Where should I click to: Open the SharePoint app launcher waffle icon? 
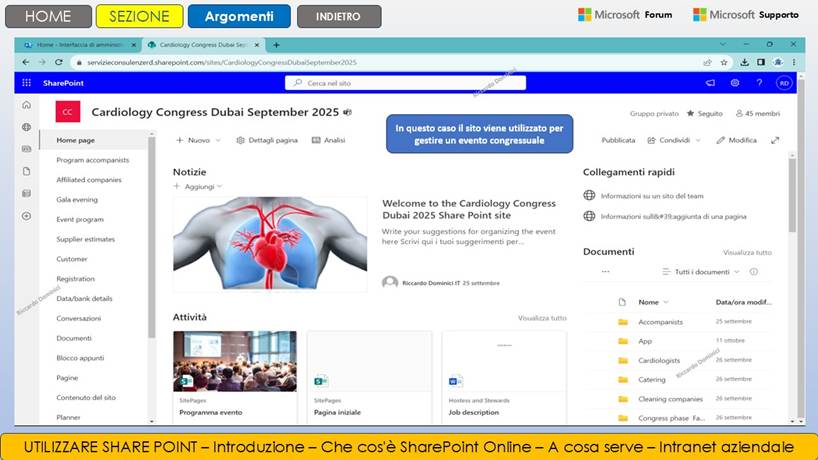tap(27, 83)
